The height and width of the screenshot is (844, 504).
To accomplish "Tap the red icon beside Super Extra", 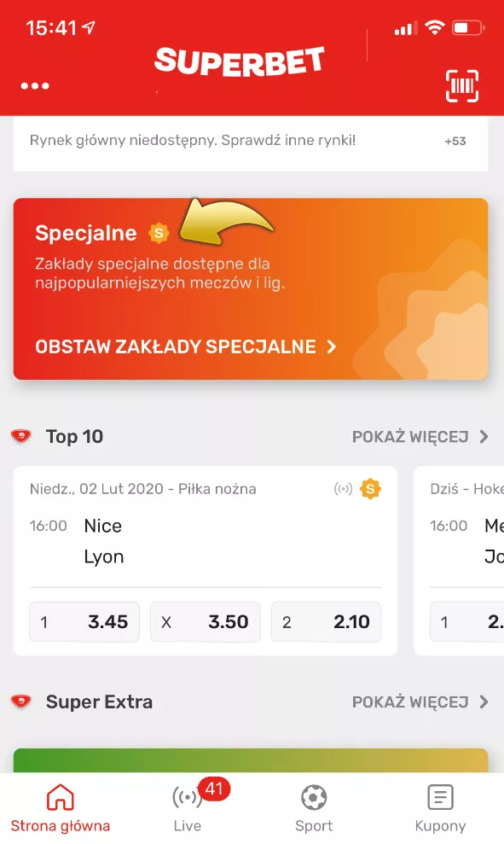I will pyautogui.click(x=21, y=701).
